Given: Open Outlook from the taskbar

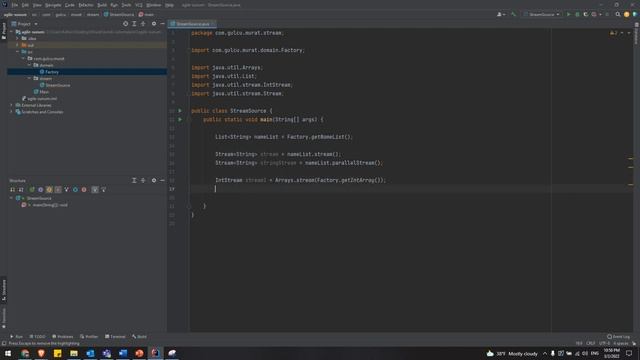Looking at the screenshot, I should pyautogui.click(x=90, y=353).
